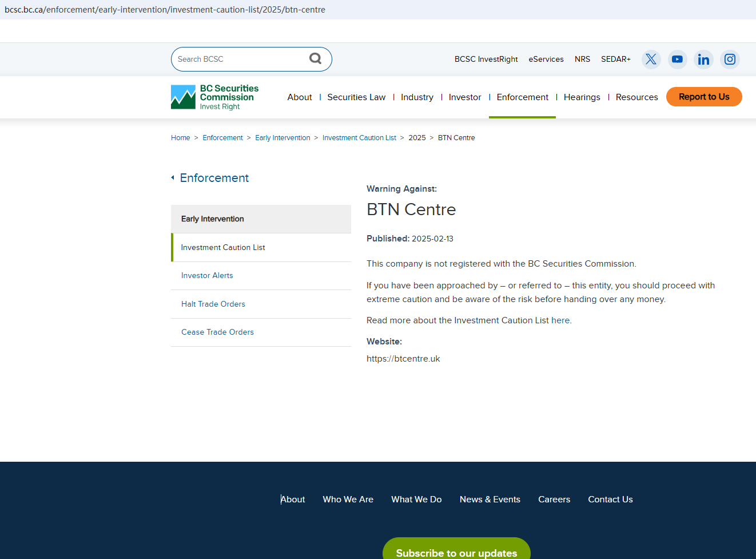The height and width of the screenshot is (559, 756).
Task: Visit BCSC LinkedIn page icon
Action: [x=703, y=59]
